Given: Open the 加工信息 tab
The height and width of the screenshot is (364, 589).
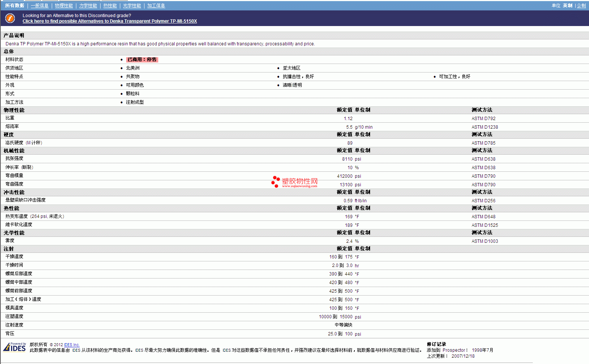Looking at the screenshot, I should pos(156,6).
